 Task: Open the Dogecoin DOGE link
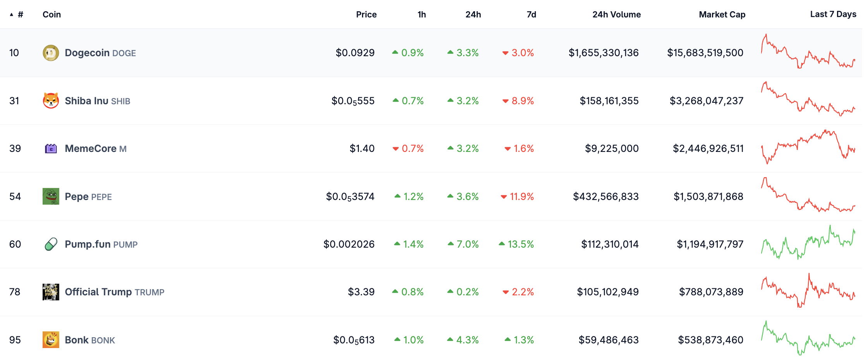click(x=100, y=53)
